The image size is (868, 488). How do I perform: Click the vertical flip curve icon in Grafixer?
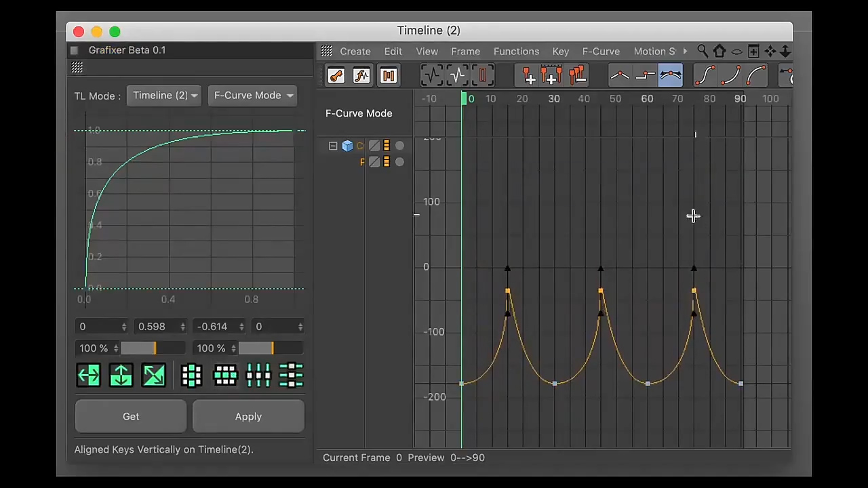[121, 375]
